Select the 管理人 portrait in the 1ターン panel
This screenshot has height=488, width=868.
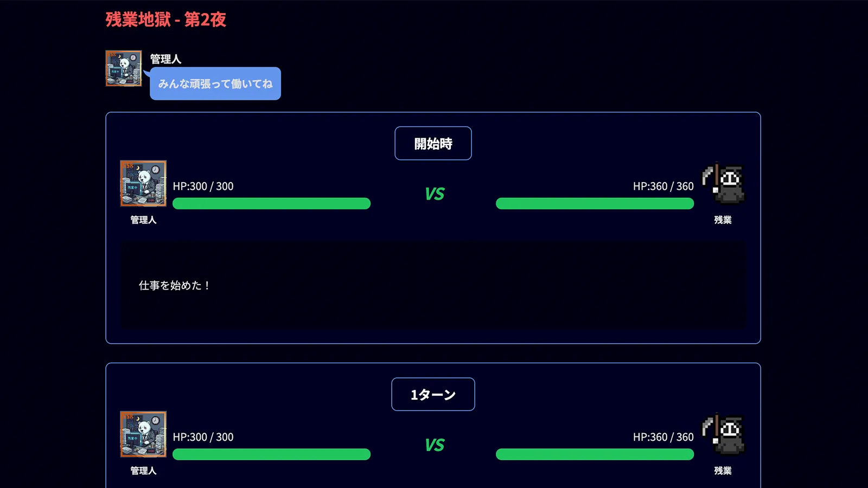143,434
